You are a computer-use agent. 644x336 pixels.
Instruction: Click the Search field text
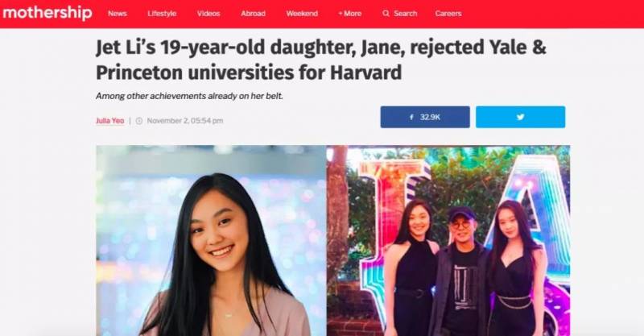[405, 14]
